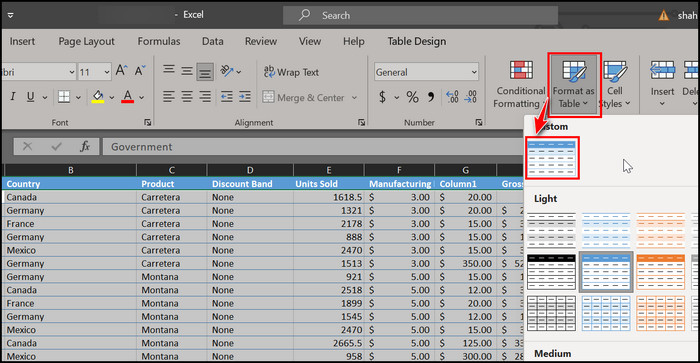700x363 pixels.
Task: Click Format as Table button
Action: pyautogui.click(x=574, y=85)
